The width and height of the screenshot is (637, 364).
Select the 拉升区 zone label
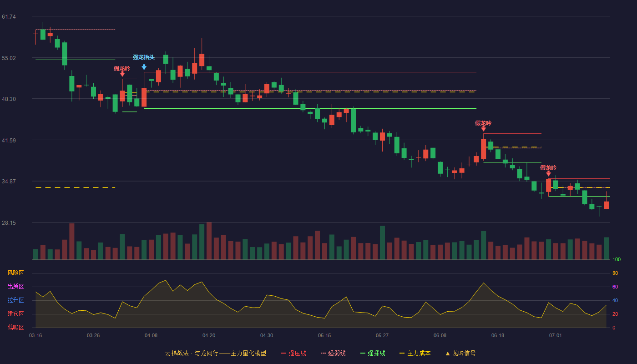15,300
